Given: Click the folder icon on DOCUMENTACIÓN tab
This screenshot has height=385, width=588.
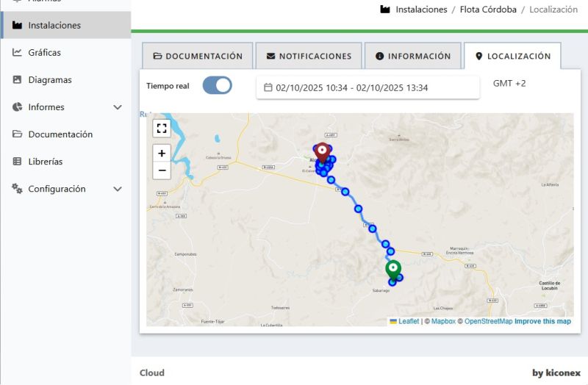Looking at the screenshot, I should (157, 57).
